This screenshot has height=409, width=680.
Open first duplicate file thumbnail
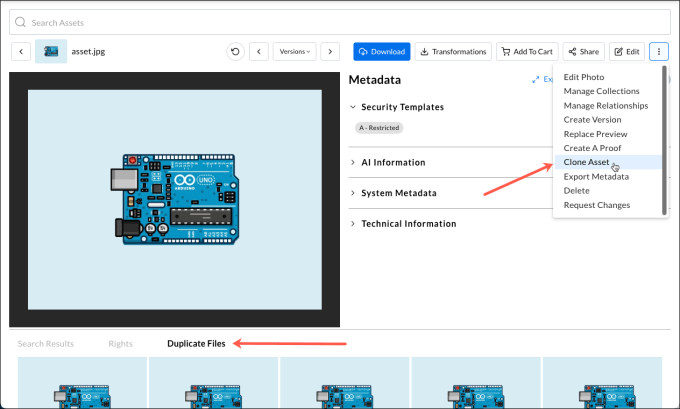point(82,383)
